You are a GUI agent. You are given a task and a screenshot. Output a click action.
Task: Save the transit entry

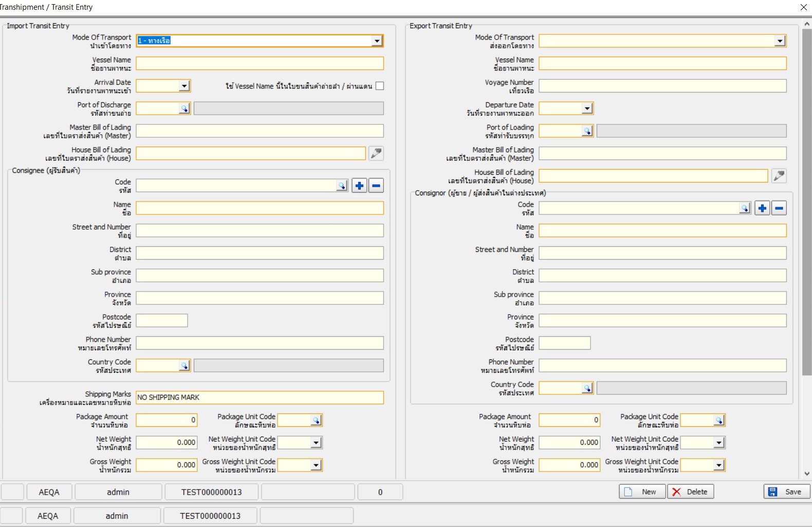tap(787, 492)
